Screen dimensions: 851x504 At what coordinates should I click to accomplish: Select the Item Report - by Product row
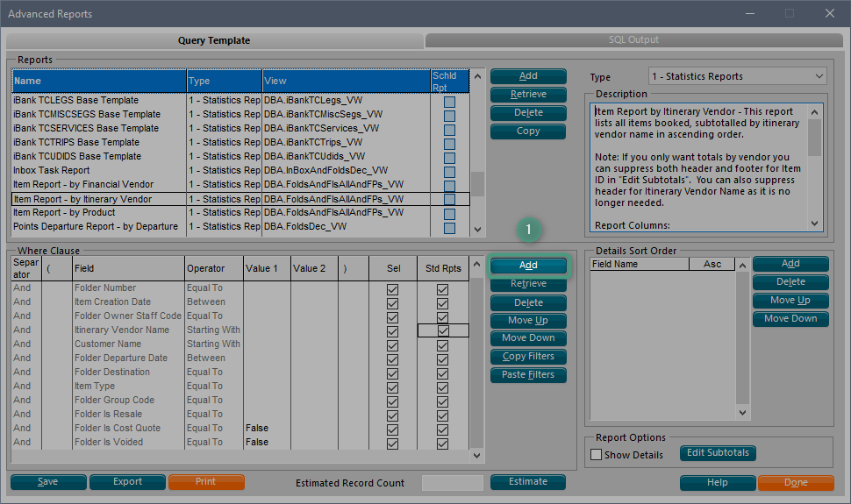pyautogui.click(x=240, y=213)
